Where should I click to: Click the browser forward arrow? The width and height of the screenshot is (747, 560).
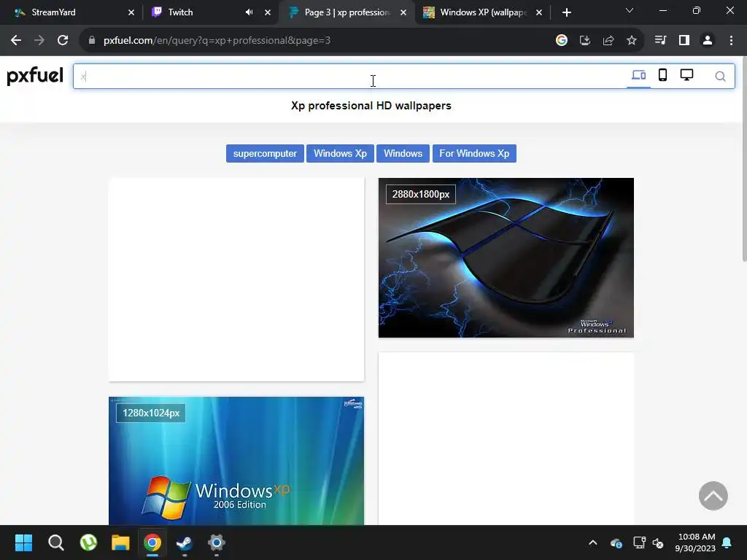point(39,41)
